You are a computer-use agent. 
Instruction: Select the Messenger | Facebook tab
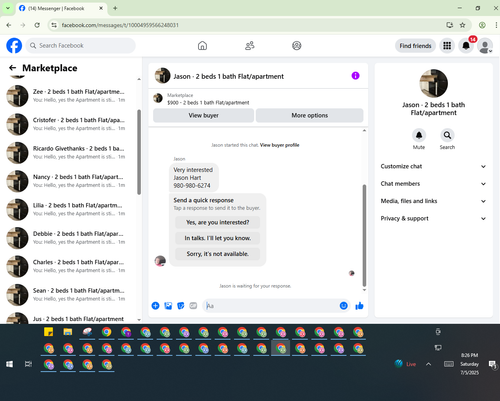point(61,8)
